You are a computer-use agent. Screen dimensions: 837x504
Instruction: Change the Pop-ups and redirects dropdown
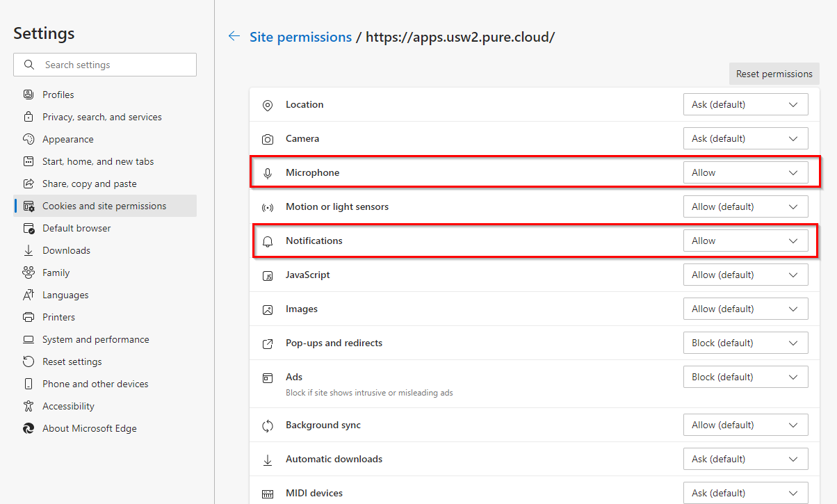coord(745,343)
